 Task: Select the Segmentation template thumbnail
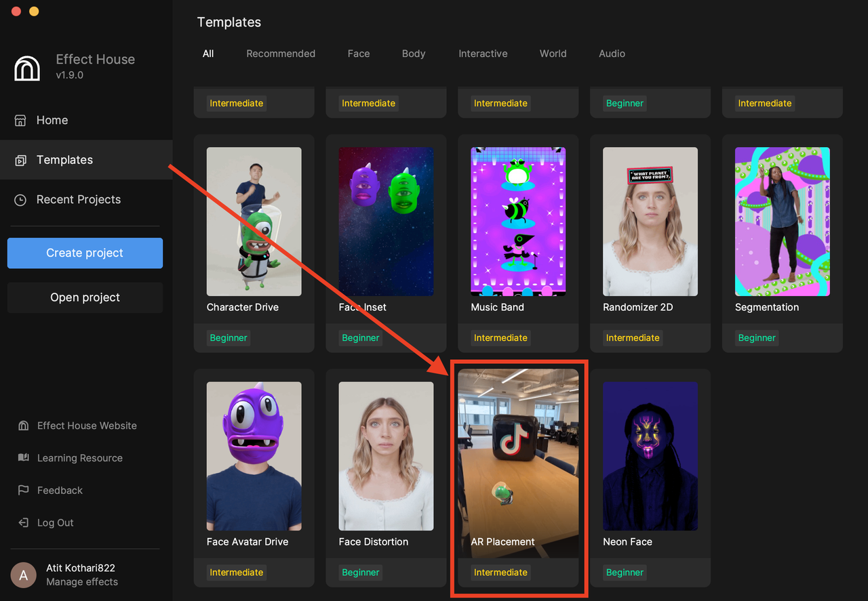click(782, 222)
